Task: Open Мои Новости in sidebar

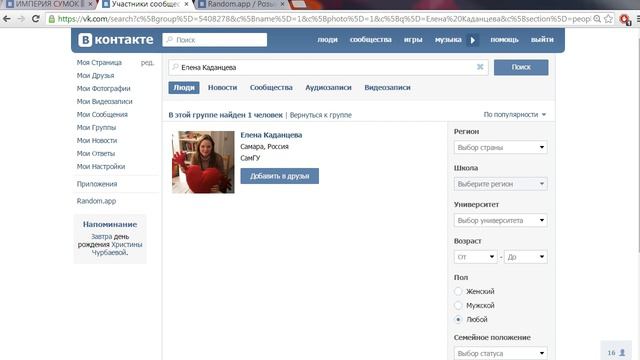Action: click(x=97, y=140)
